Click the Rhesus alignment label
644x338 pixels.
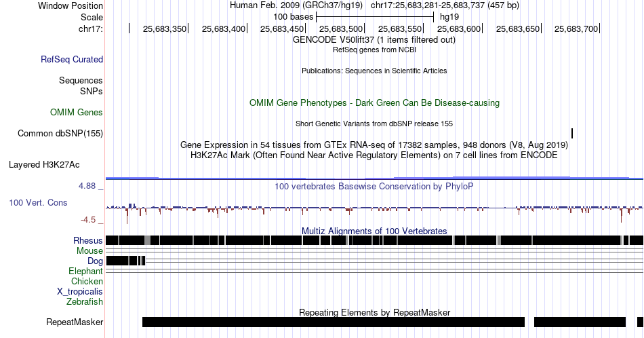click(x=88, y=240)
